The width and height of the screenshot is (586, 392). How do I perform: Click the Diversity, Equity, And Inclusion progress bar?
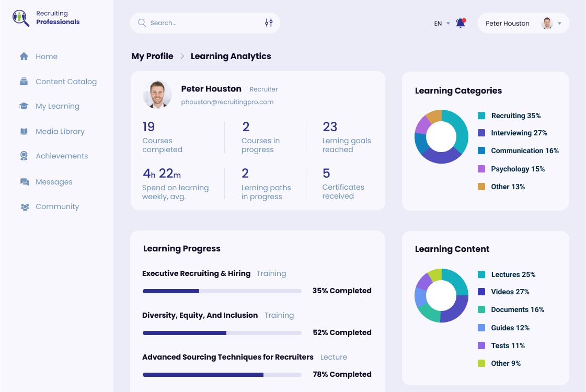(x=222, y=332)
